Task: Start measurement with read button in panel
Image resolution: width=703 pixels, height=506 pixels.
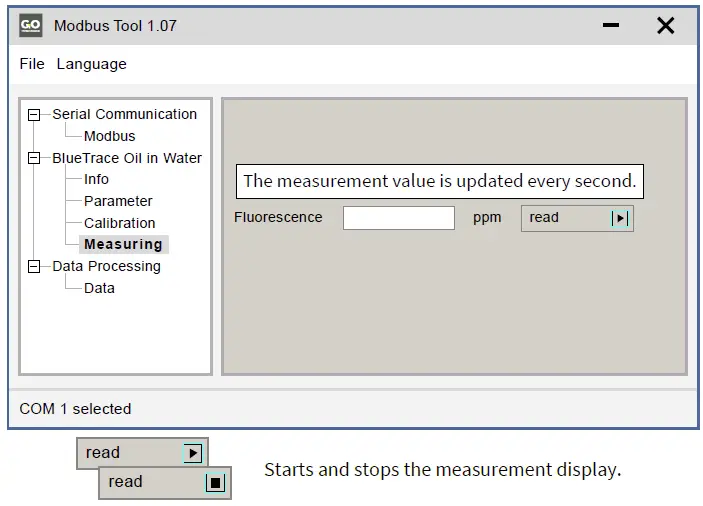Action: (577, 219)
